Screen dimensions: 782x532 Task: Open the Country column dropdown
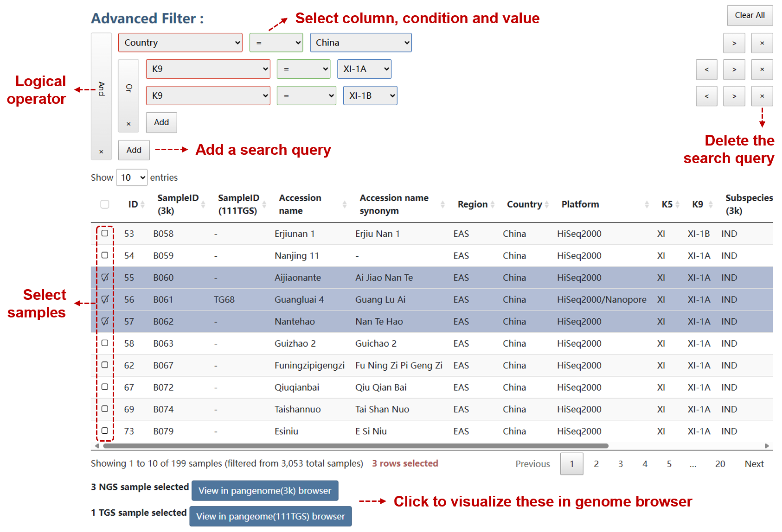coord(180,43)
